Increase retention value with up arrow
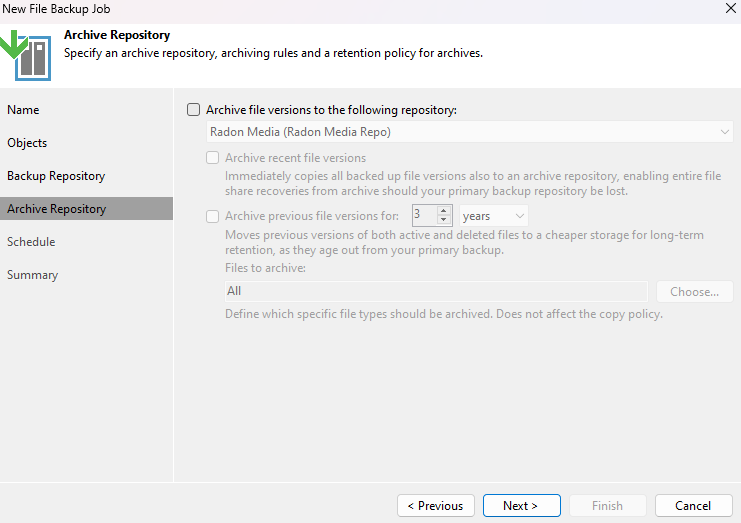Image resolution: width=741 pixels, height=523 pixels. (x=443, y=211)
